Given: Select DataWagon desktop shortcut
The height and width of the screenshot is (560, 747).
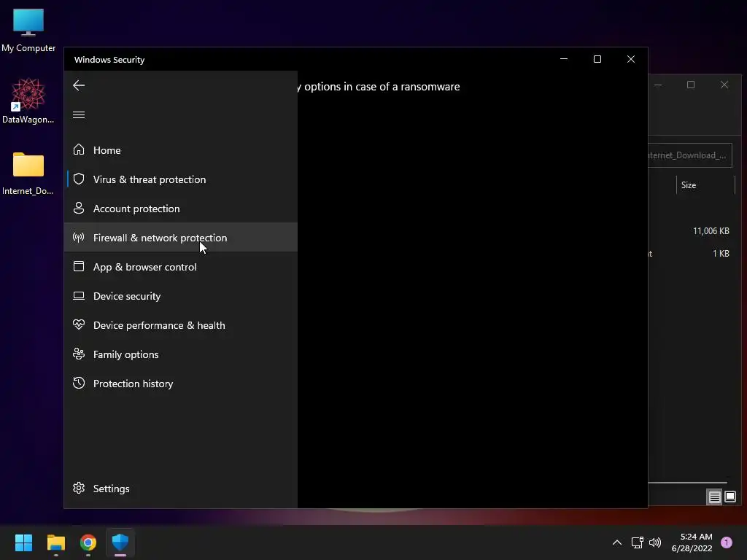Looking at the screenshot, I should coord(28,101).
